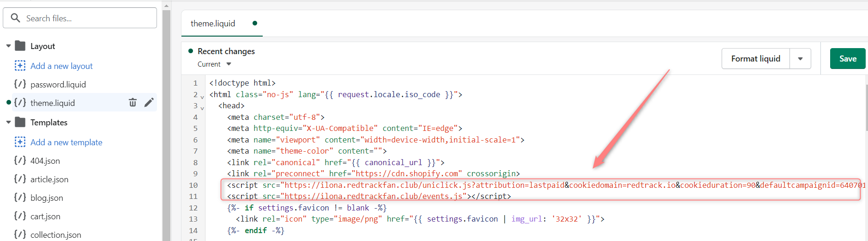This screenshot has height=241, width=868.
Task: Fold code at line 2 arrow
Action: [x=202, y=97]
